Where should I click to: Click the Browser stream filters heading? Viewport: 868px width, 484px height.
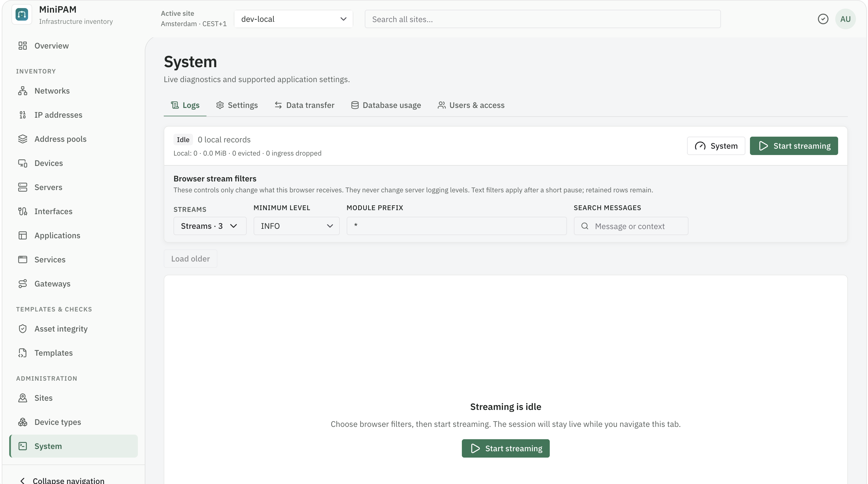(215, 179)
